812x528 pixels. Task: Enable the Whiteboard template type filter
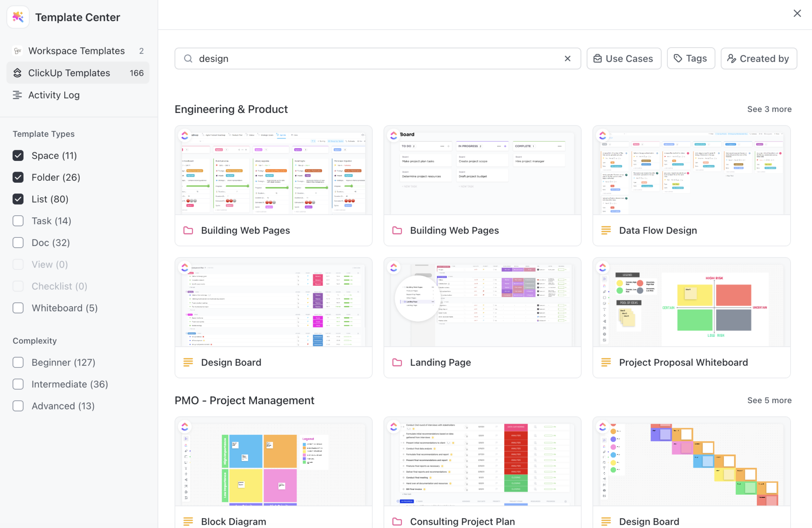tap(18, 308)
